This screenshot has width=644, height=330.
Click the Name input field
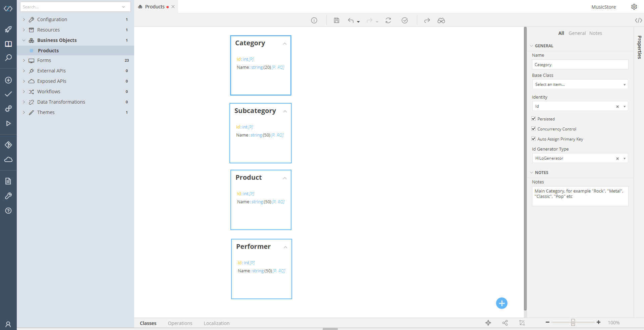coord(580,65)
